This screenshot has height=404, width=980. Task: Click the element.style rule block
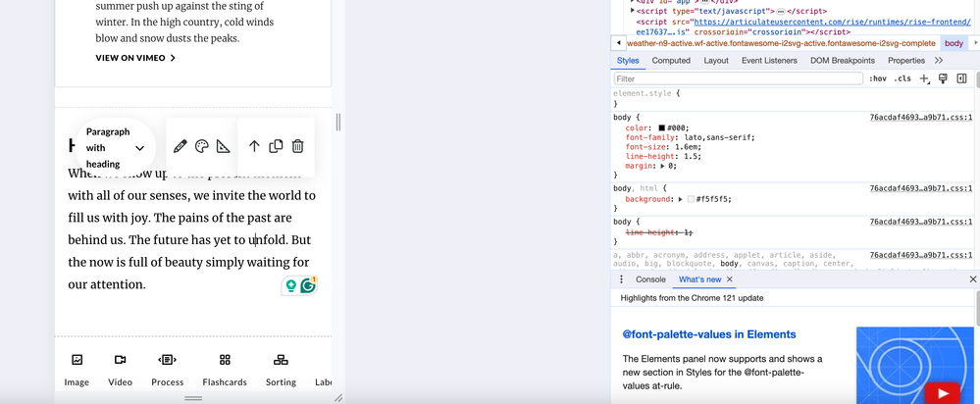[795, 99]
